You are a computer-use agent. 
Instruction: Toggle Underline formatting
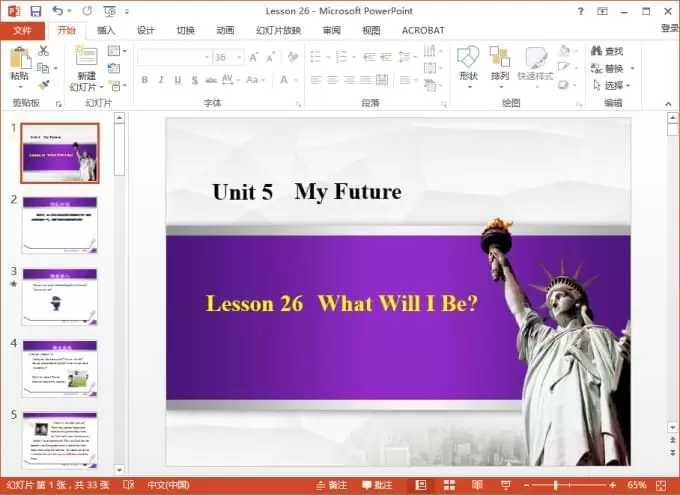coord(177,80)
